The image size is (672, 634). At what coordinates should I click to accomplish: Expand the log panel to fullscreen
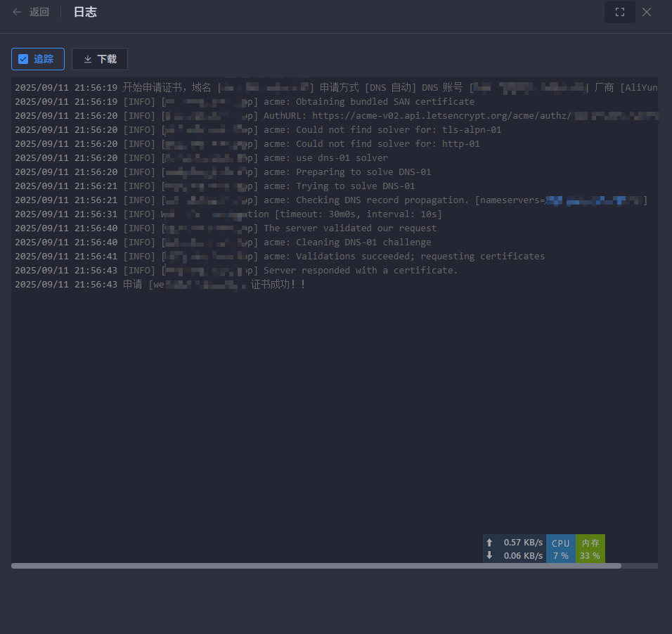pyautogui.click(x=619, y=12)
